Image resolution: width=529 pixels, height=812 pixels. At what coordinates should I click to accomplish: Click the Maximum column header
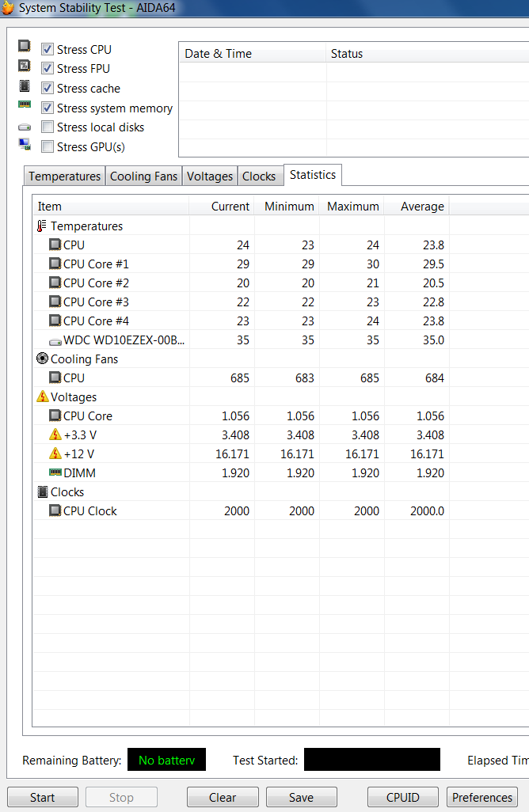[x=352, y=206]
